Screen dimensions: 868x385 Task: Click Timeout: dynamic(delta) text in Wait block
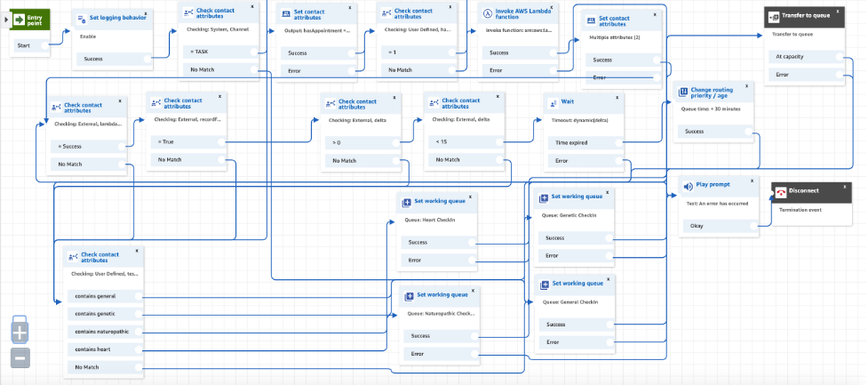(x=579, y=120)
